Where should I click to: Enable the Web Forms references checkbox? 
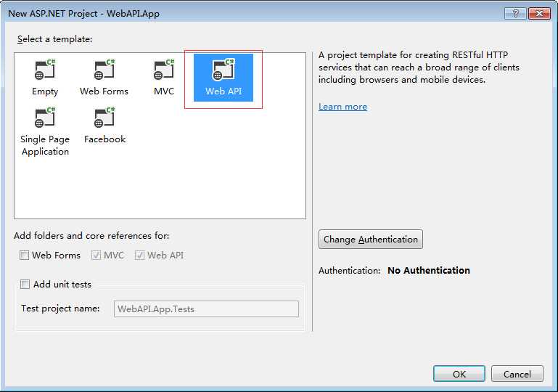click(24, 256)
